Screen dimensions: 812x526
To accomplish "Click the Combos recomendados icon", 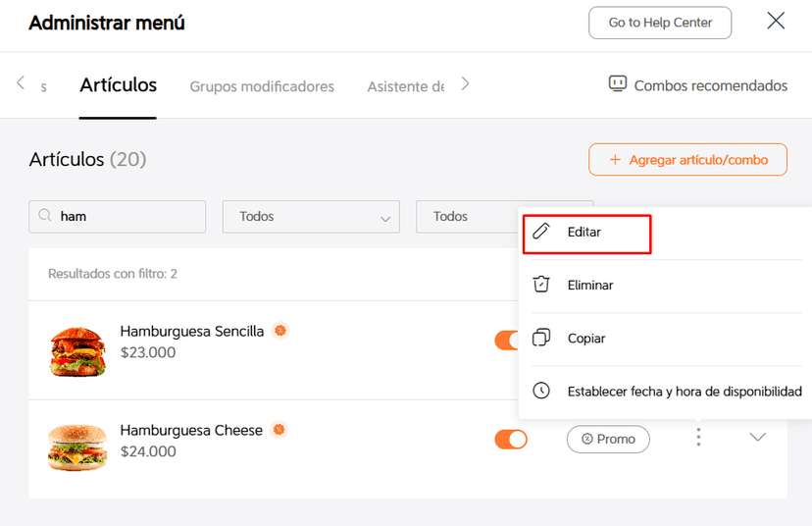I will click(617, 84).
